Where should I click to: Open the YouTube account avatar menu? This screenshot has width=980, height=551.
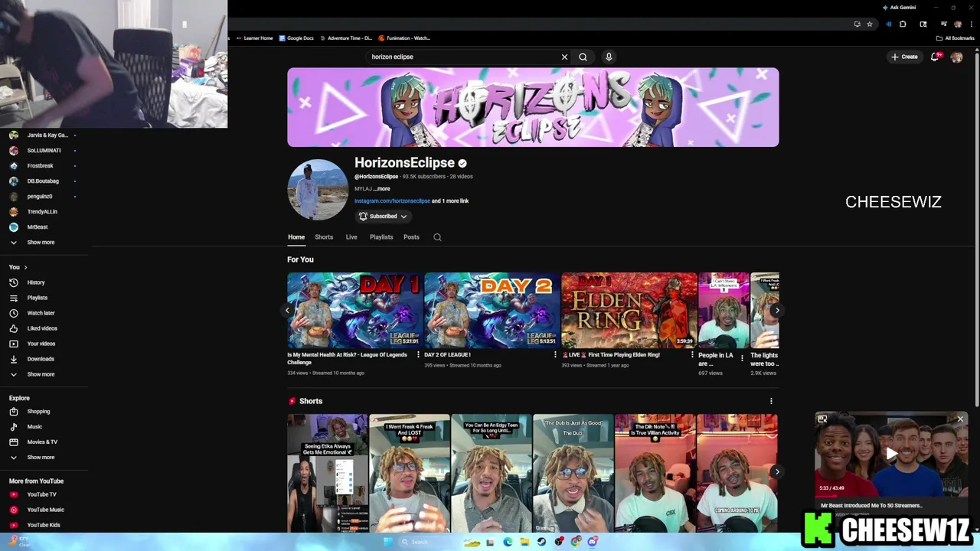(x=956, y=57)
